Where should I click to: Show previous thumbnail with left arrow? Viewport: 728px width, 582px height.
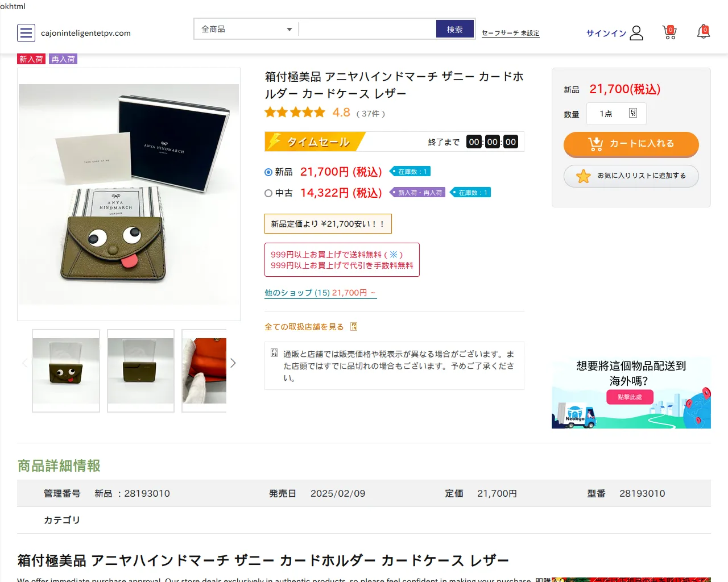[24, 363]
